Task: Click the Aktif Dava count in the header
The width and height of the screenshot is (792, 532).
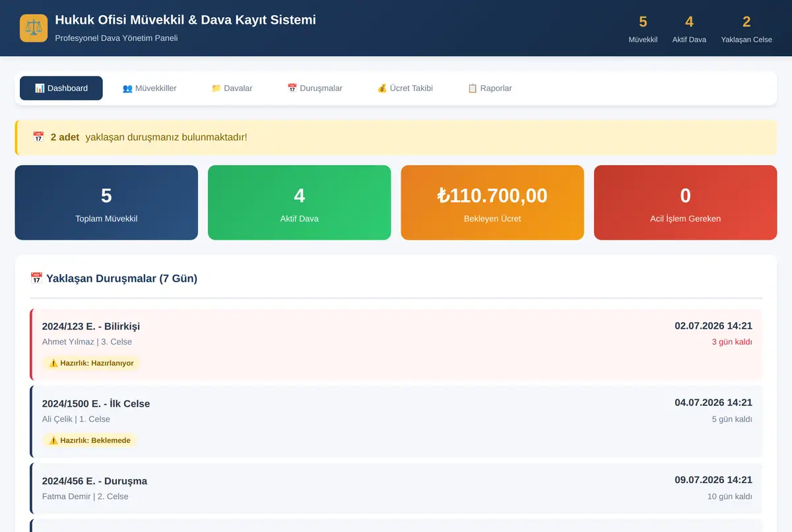Action: click(689, 22)
